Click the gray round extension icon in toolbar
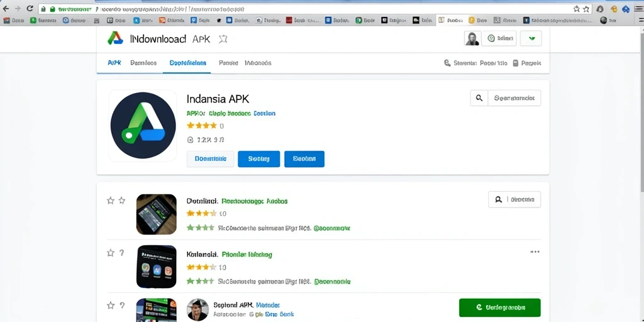 [x=600, y=9]
